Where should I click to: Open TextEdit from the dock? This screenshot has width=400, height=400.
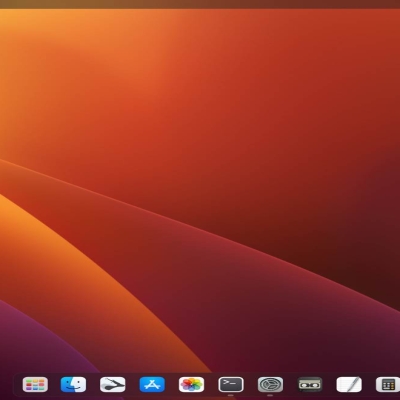(x=349, y=384)
